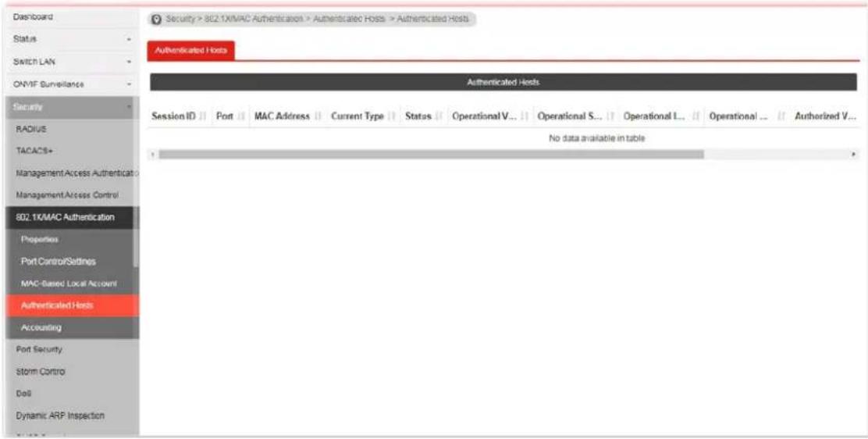Sort by Operational V... column
The height and width of the screenshot is (439, 868).
coord(490,117)
